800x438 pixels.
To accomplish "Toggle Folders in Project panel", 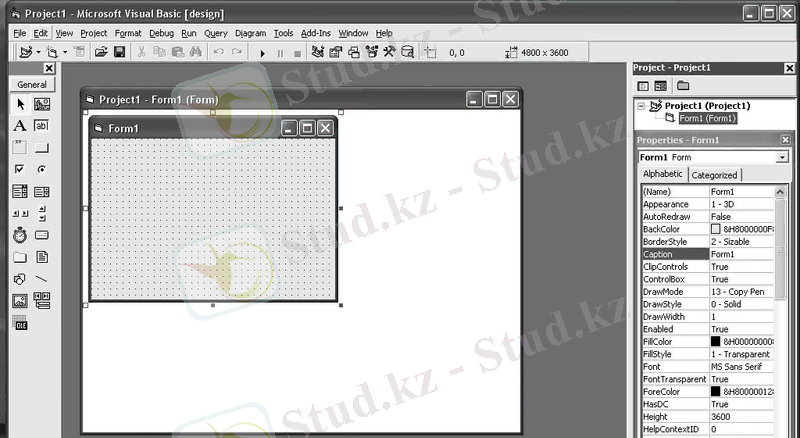I will 683,86.
